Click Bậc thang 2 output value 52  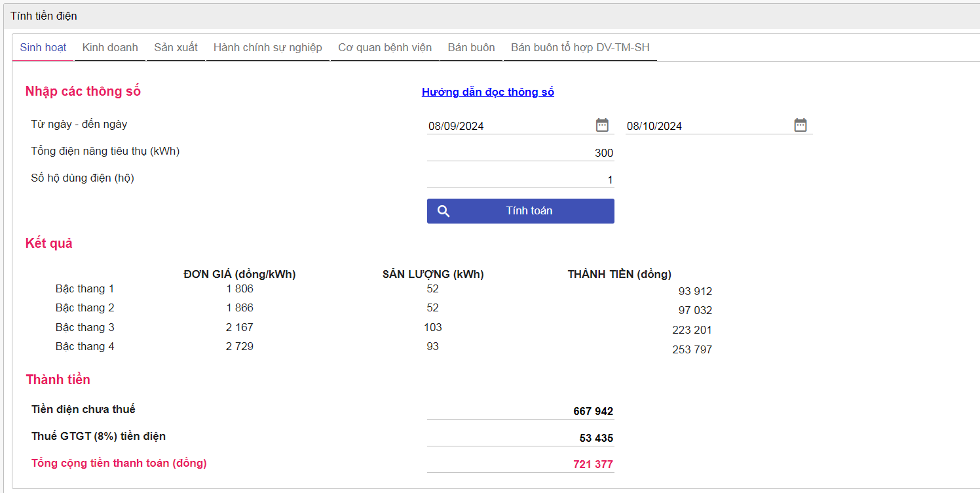[432, 307]
